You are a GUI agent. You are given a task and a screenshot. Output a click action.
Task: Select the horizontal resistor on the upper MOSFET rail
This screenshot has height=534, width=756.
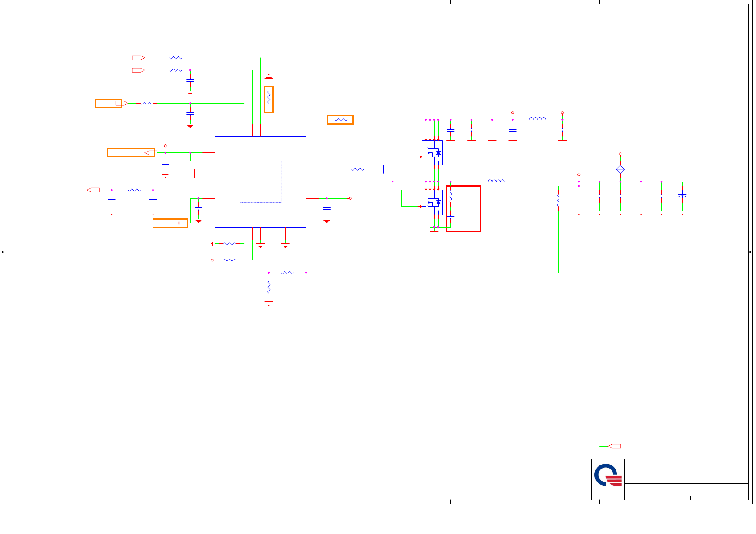pyautogui.click(x=341, y=120)
